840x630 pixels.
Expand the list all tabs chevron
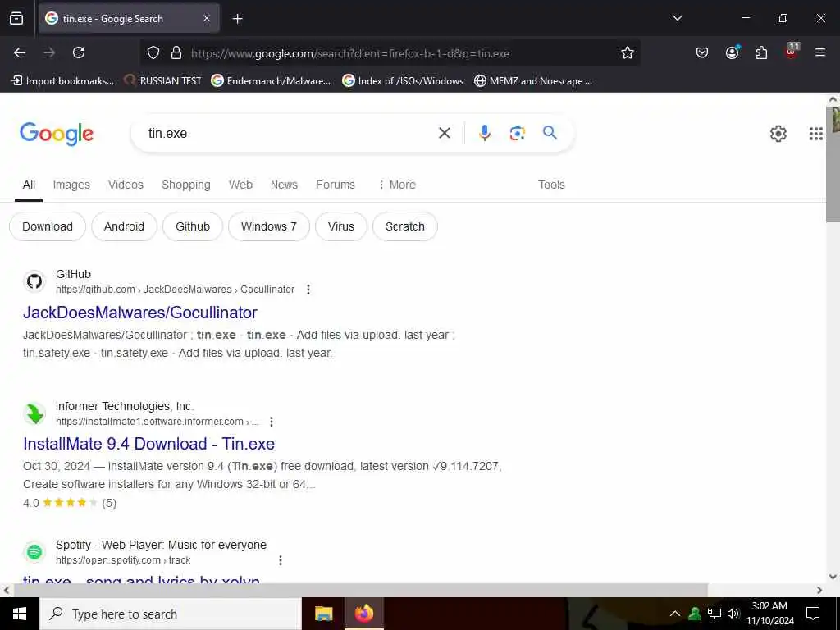click(x=677, y=18)
